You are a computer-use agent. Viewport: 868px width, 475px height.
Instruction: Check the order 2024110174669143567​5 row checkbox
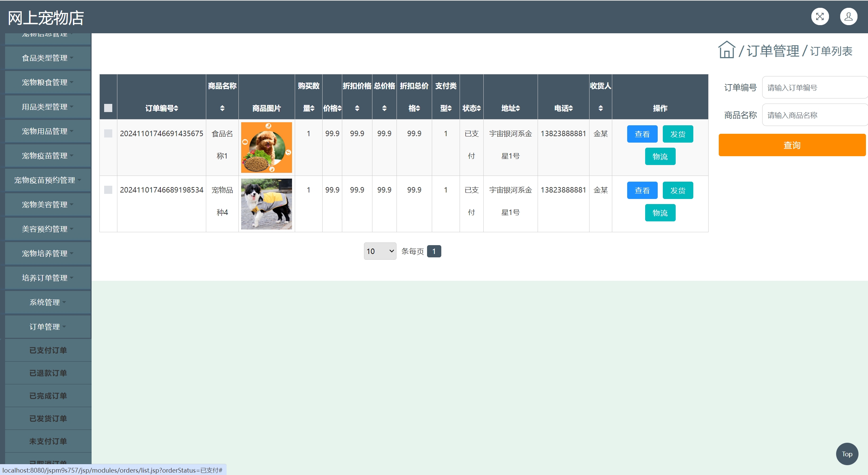point(108,133)
